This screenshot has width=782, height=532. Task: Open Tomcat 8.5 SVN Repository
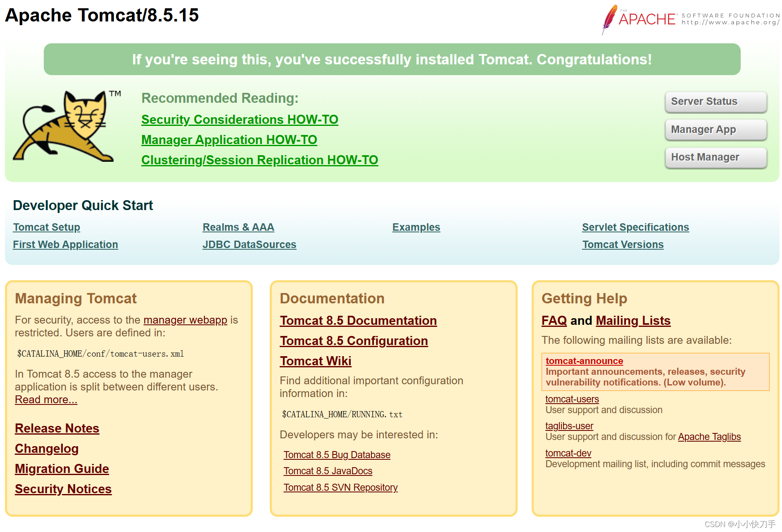point(341,487)
